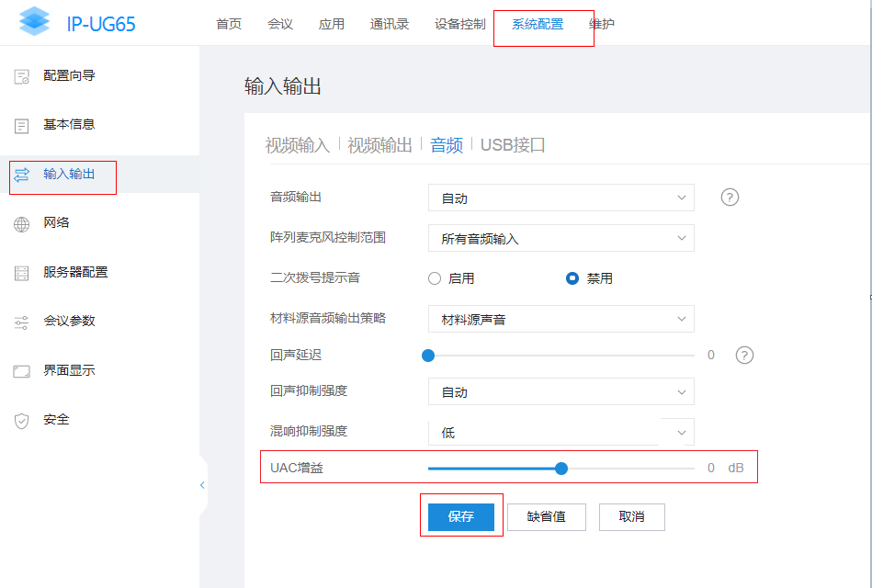The width and height of the screenshot is (872, 588).
Task: Open the 阵列麦克风控制范围 dropdown
Action: pyautogui.click(x=561, y=238)
